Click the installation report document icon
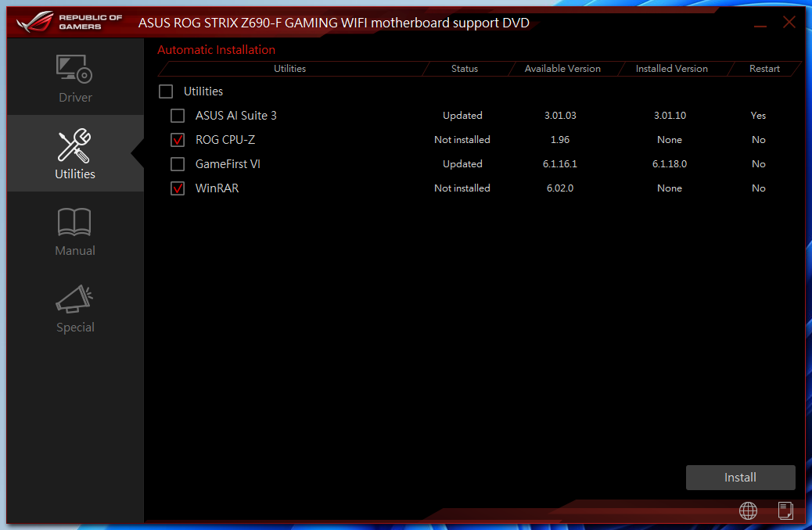812x530 pixels. [785, 510]
